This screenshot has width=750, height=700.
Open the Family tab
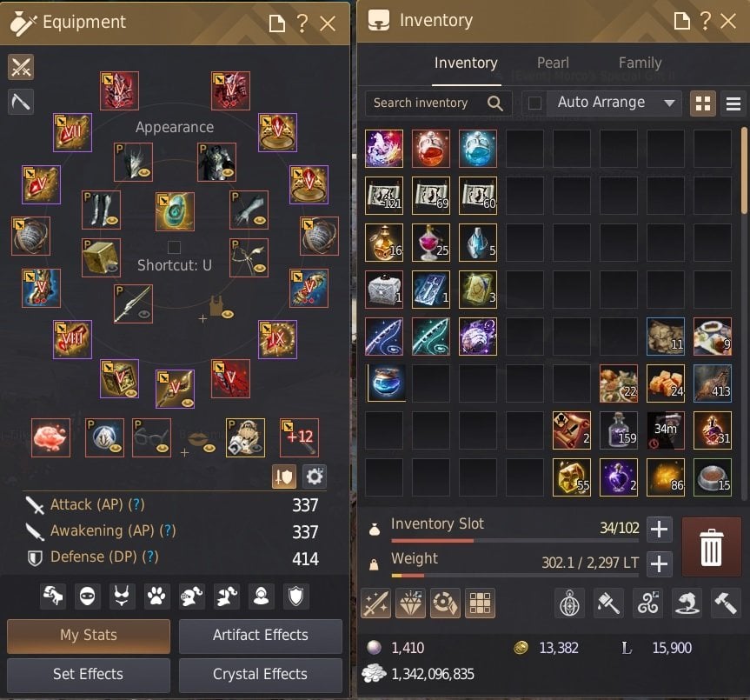[x=640, y=63]
